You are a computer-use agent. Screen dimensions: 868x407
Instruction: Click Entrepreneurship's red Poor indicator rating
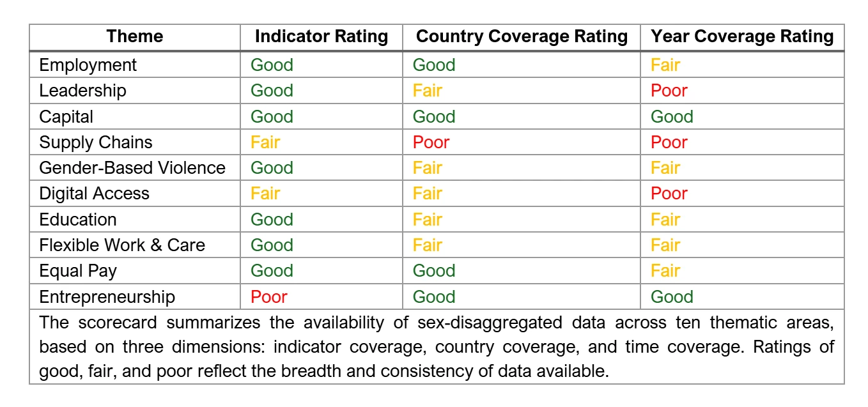tap(268, 297)
